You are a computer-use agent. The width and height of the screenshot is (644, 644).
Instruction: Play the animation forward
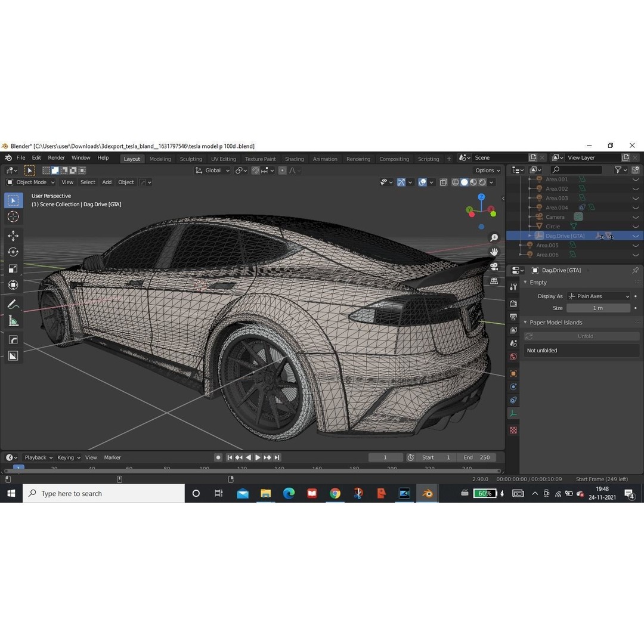coord(258,457)
